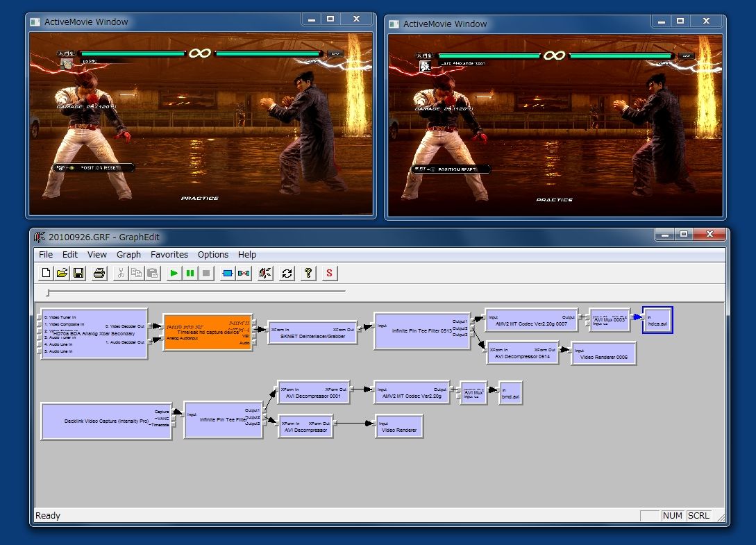Select the unnumbered AVI Decompressor filter
This screenshot has width=756, height=545.
(305, 426)
